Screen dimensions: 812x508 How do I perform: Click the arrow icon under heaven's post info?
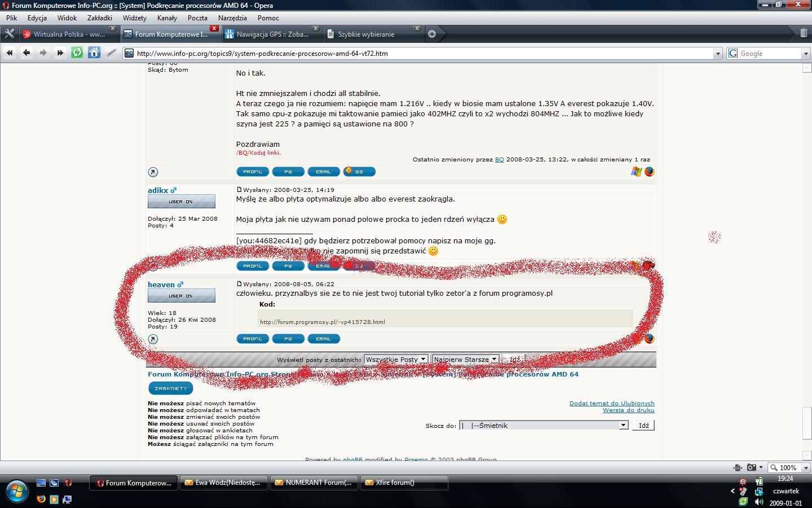(x=153, y=339)
